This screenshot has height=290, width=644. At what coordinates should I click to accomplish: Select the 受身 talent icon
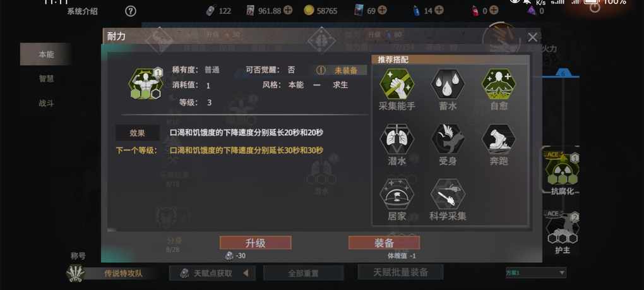pyautogui.click(x=447, y=139)
